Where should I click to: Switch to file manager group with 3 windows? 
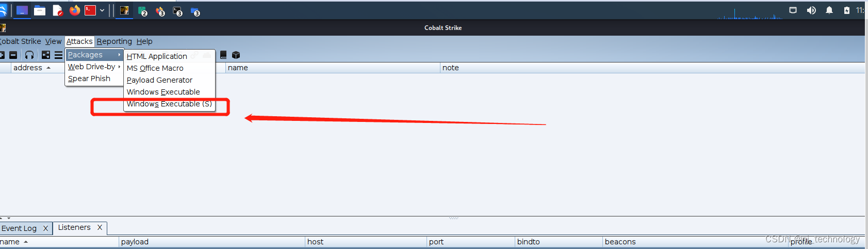[x=195, y=11]
